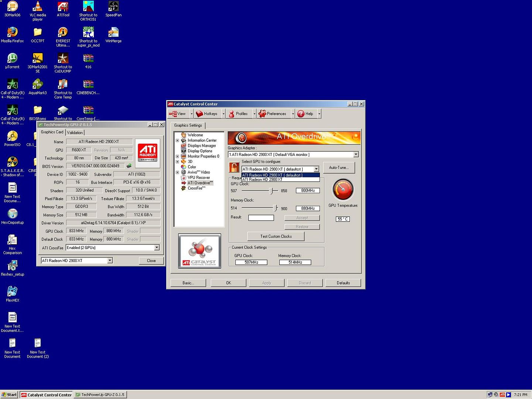Select the SpeedFan desktop icon

113,9
